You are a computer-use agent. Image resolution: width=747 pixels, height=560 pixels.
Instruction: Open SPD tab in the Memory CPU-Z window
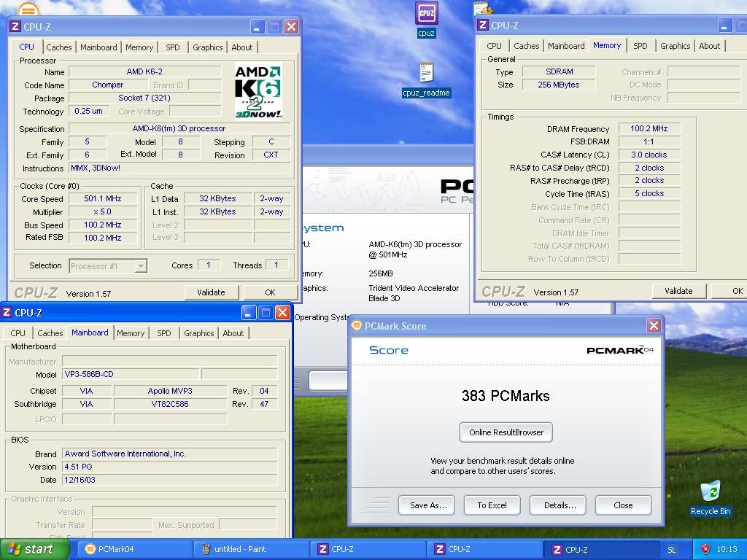pos(640,46)
